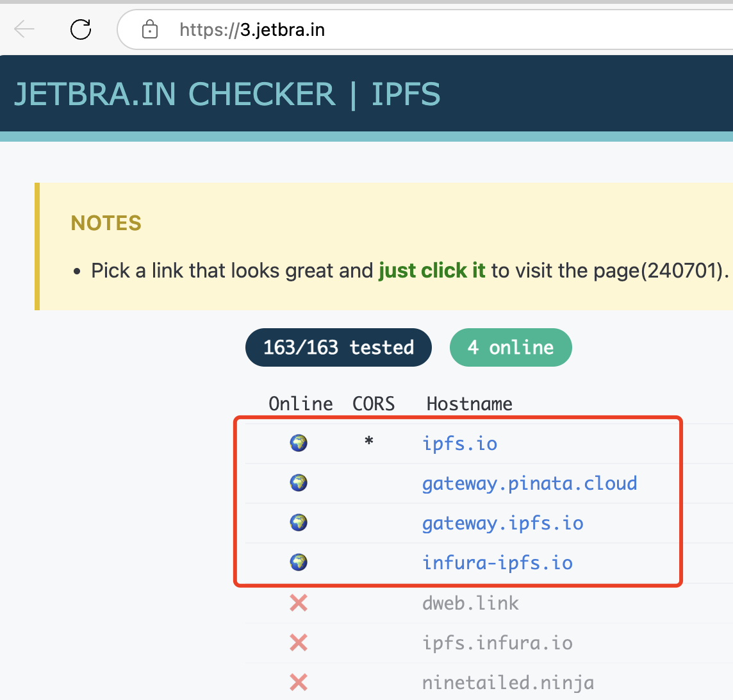
Task: Click the gateway.ipfs.io hyperlink
Action: click(502, 522)
